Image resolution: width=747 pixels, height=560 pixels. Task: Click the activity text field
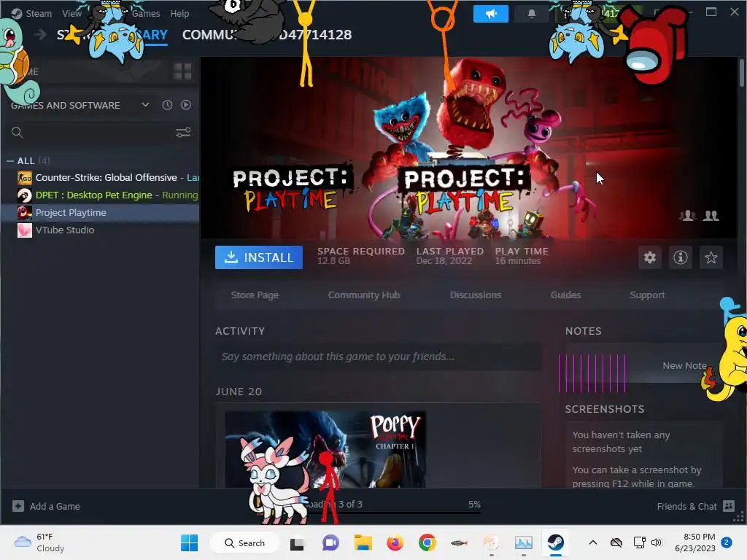point(379,357)
